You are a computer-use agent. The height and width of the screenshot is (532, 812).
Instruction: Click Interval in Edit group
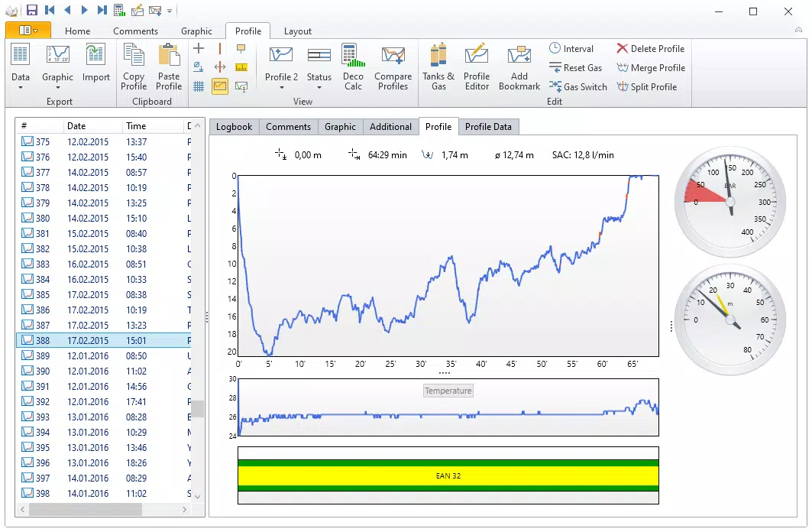[x=571, y=49]
